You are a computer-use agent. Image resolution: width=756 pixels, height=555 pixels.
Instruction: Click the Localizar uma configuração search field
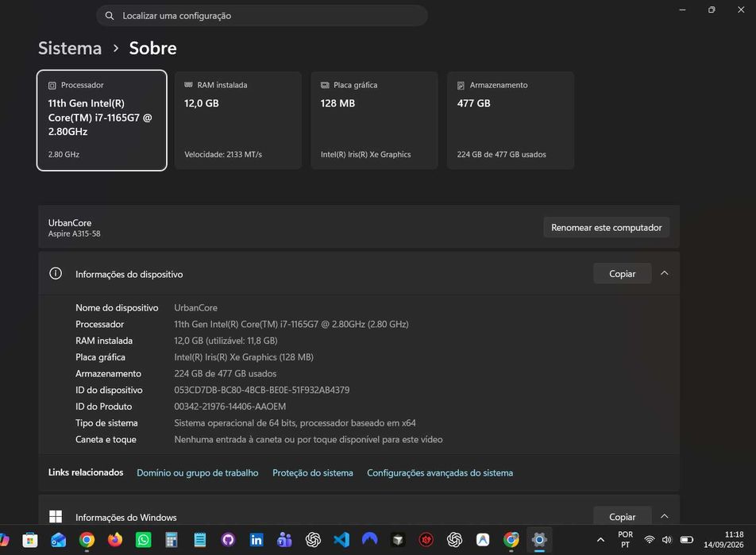click(x=262, y=16)
